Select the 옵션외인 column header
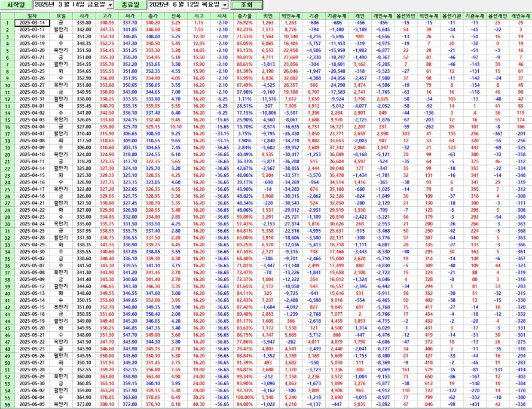 [x=406, y=16]
